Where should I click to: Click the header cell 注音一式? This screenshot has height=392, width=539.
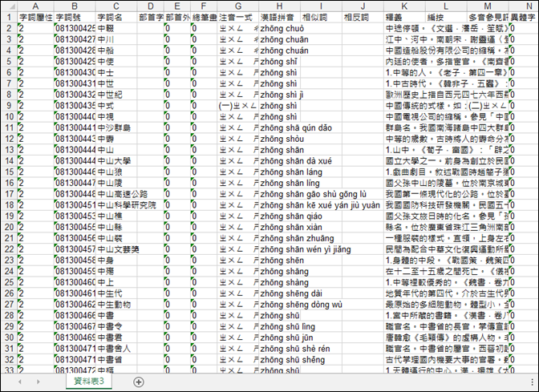(x=238, y=17)
